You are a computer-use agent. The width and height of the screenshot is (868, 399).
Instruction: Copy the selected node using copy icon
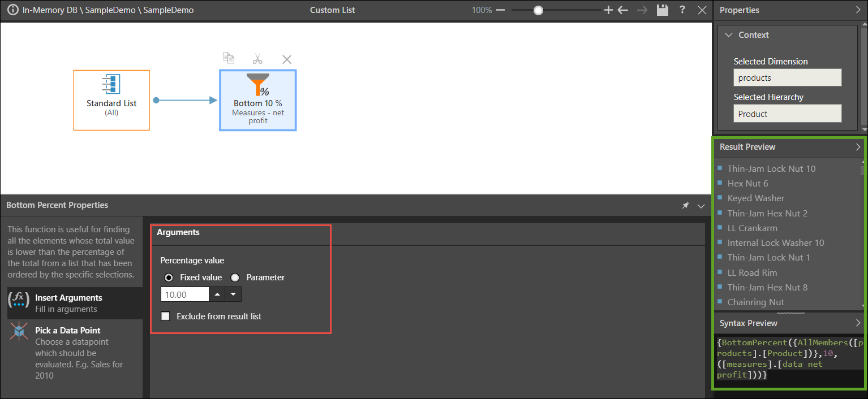pyautogui.click(x=229, y=58)
